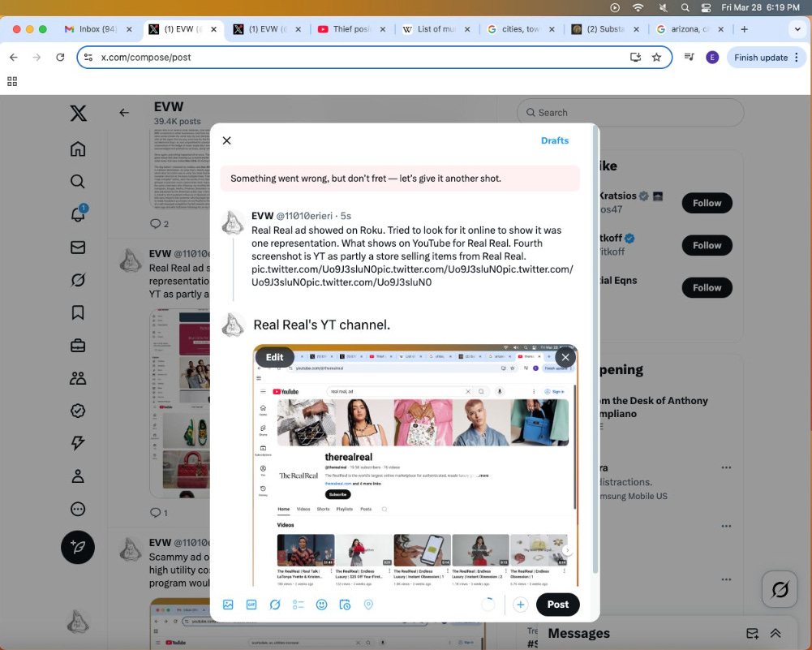Switch to Thief YouTube tab
Viewport: 812px width, 650px height.
point(351,29)
